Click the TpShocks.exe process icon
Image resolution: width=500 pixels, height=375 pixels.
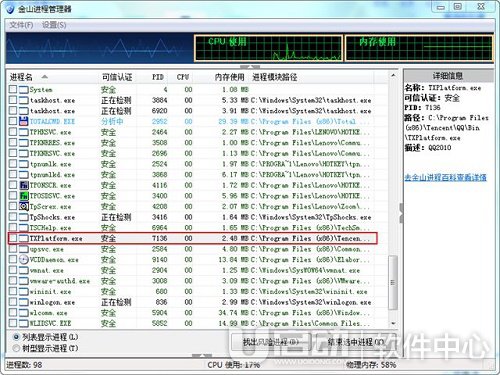coord(24,217)
